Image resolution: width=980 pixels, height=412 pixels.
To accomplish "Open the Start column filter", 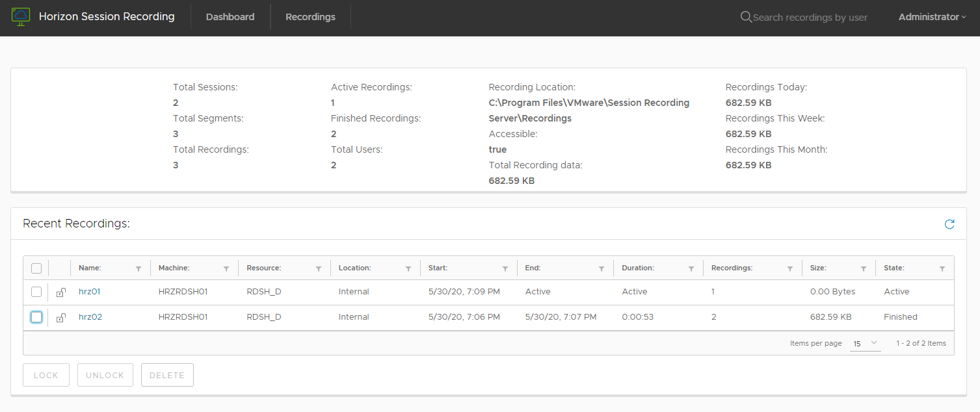I will pos(505,268).
